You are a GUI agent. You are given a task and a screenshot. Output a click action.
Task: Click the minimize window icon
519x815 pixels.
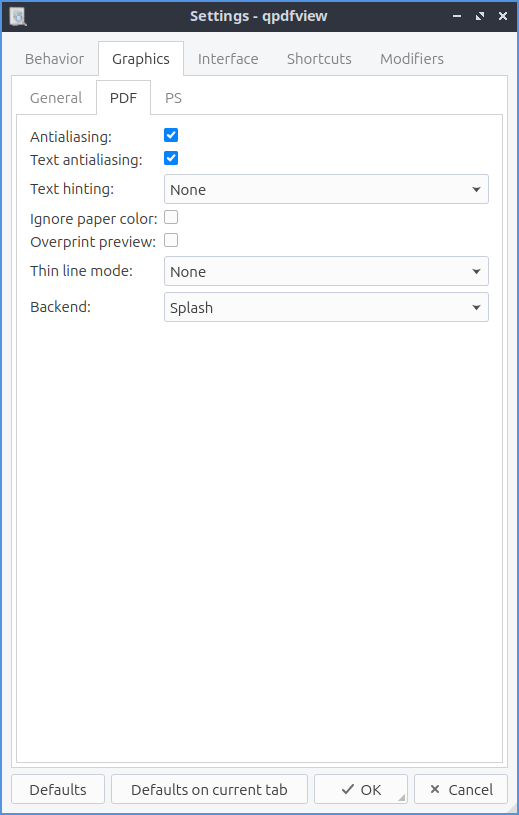(457, 16)
